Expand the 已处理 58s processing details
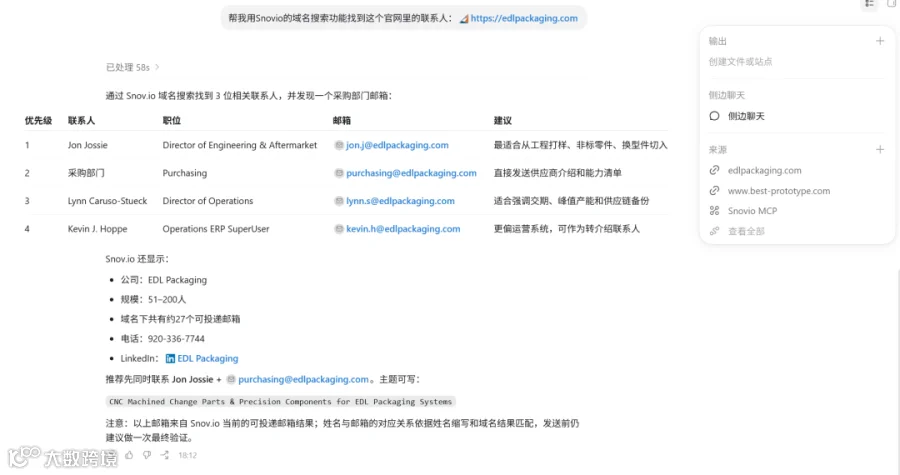 coord(133,68)
